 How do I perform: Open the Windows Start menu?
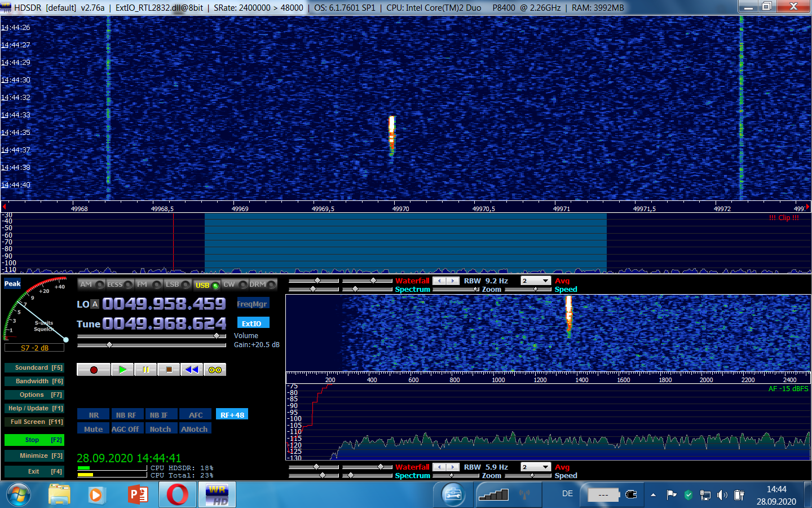pyautogui.click(x=19, y=495)
